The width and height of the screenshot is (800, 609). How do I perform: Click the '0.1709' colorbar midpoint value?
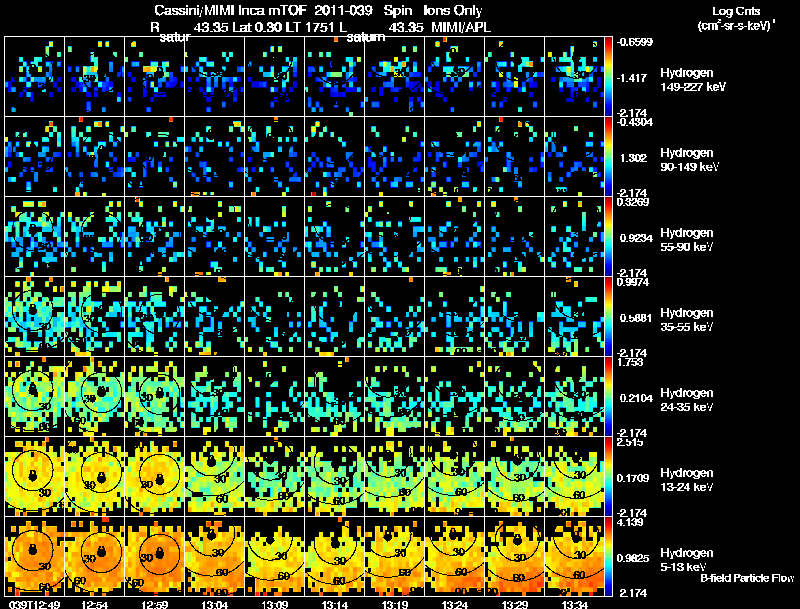633,478
